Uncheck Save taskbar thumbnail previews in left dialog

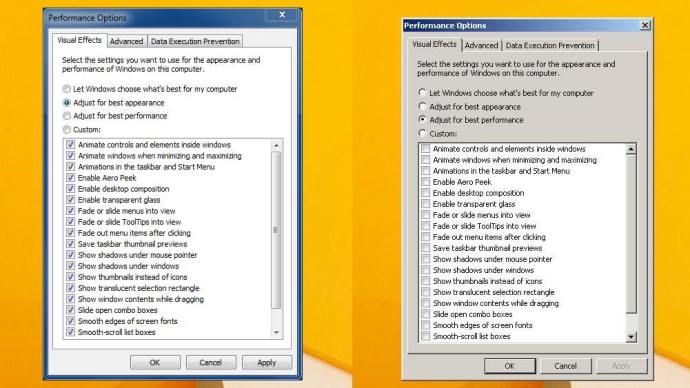[70, 244]
